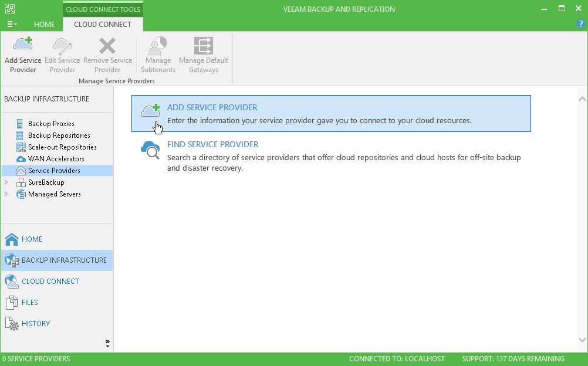Open the help question mark icon
Viewport: 588px width, 366px height.
[x=580, y=23]
